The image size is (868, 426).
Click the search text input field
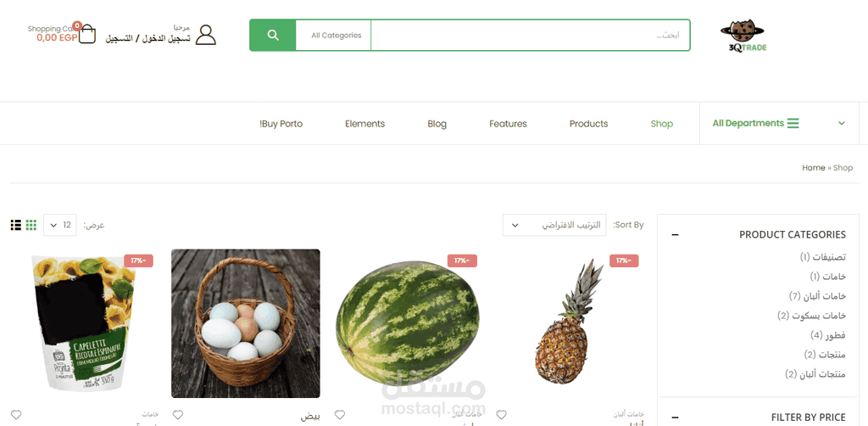coord(531,35)
